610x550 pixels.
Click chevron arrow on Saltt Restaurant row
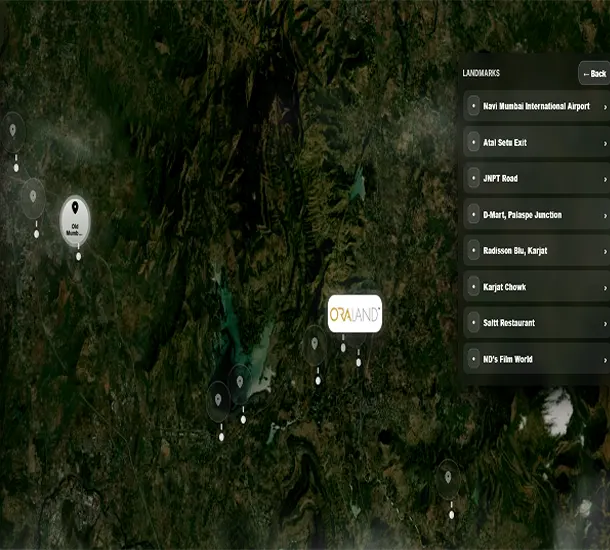(x=605, y=324)
